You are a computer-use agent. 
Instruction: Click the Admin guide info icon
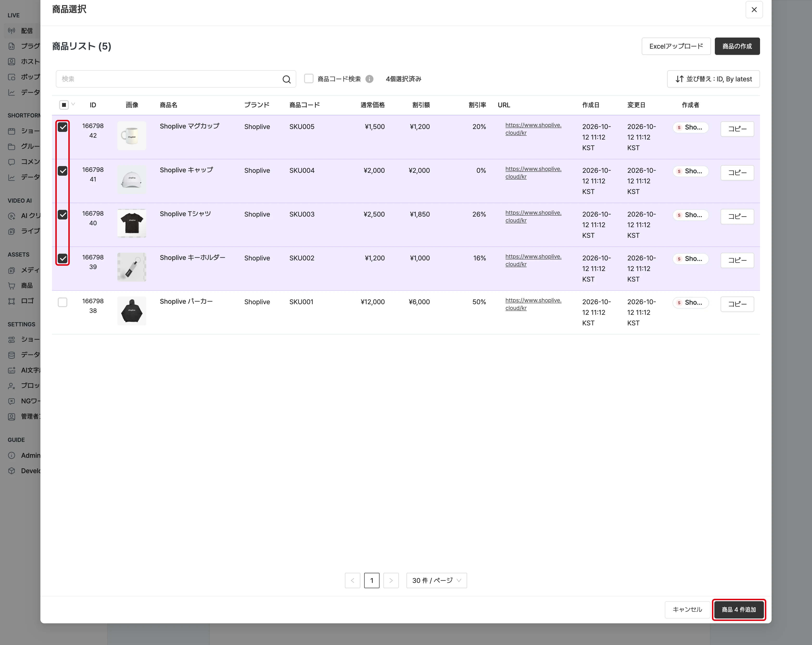[12, 455]
